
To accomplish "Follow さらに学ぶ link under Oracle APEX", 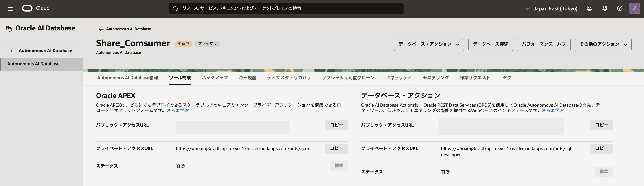I will tap(178, 110).
